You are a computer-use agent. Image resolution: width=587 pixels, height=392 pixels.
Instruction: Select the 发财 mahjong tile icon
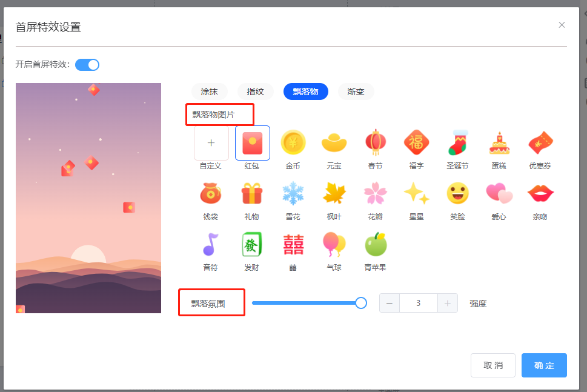[x=252, y=245]
